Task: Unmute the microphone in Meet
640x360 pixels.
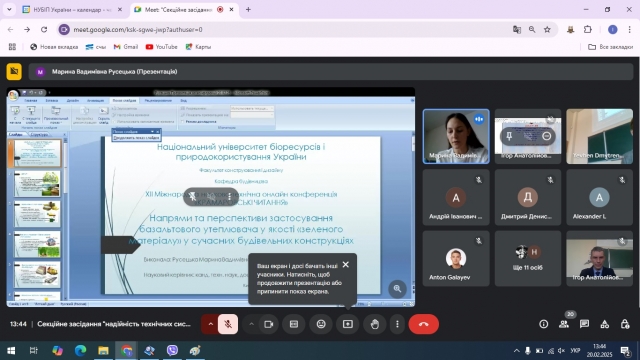Action: pos(228,324)
